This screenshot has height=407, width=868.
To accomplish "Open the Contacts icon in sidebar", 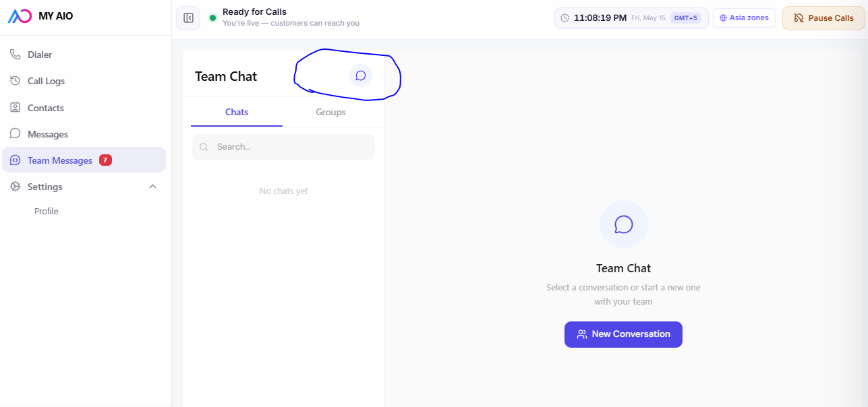I will point(15,108).
